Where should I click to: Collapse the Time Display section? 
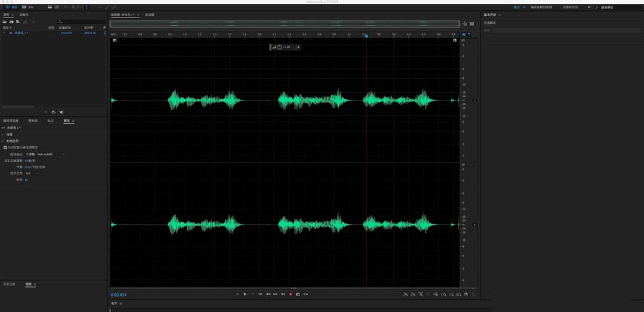3,141
